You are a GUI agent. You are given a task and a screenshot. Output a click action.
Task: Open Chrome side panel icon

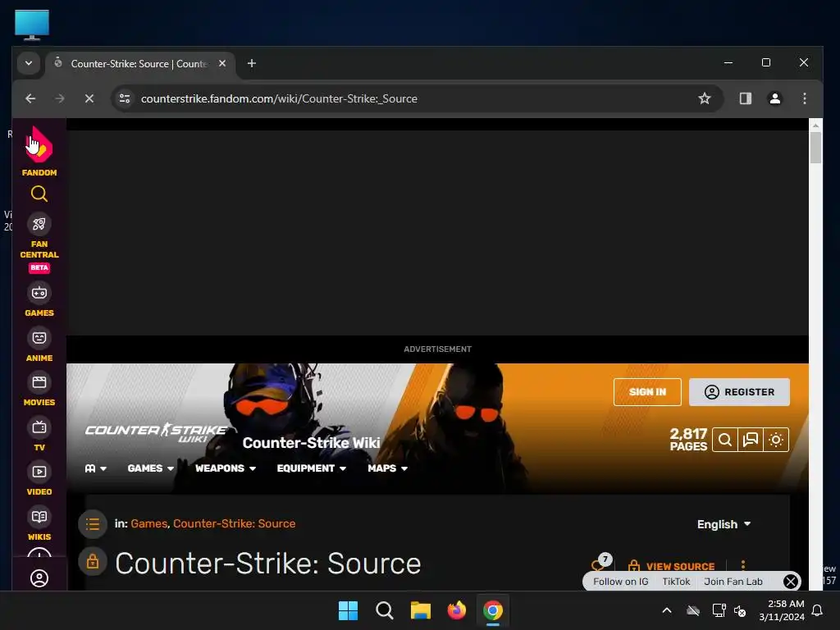pyautogui.click(x=745, y=98)
